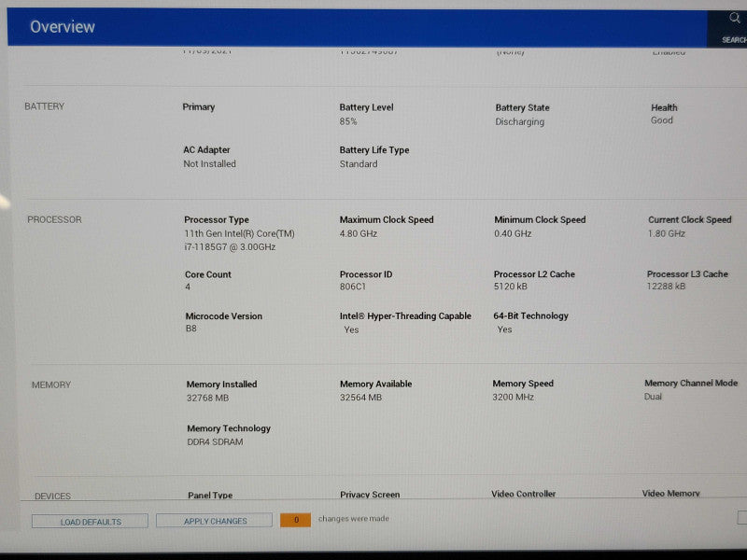
Task: Click the Privacy Screen label
Action: (370, 495)
